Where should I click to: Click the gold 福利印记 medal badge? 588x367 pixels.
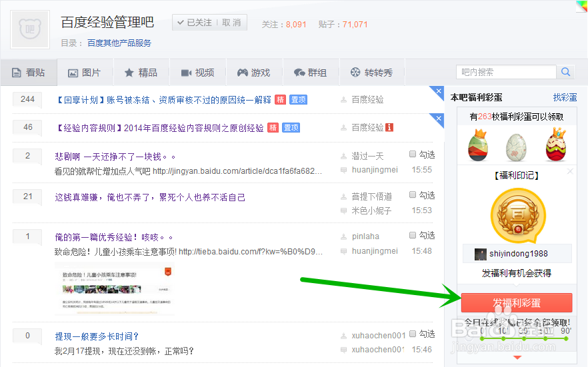pos(518,215)
